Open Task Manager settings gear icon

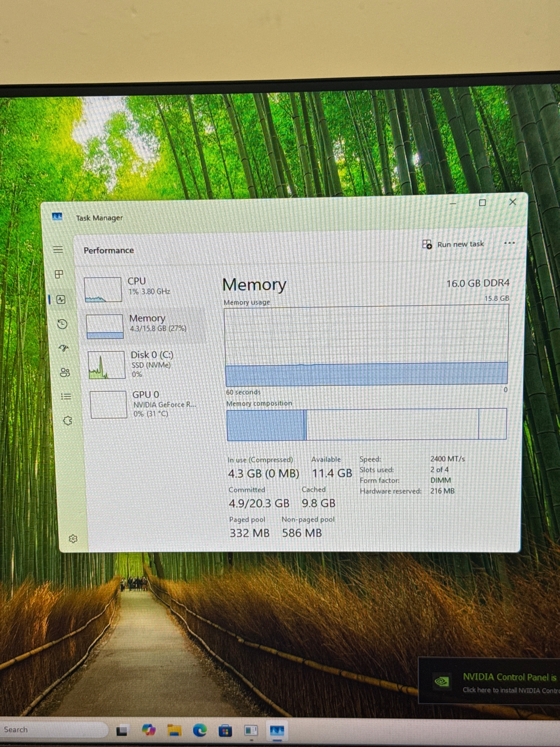coord(73,539)
